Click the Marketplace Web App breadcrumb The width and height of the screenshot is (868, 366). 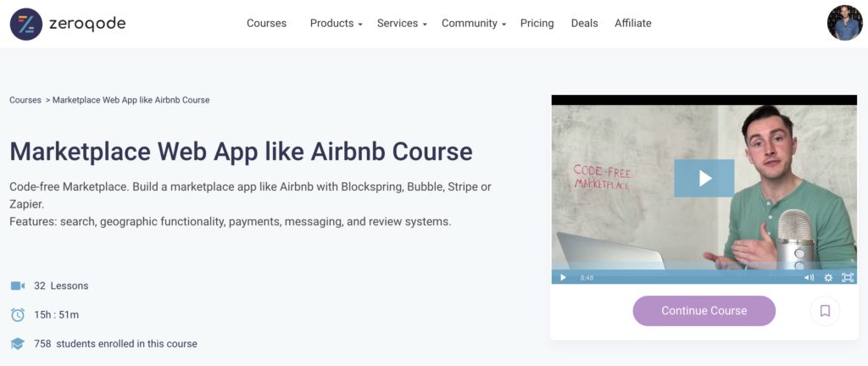[x=131, y=100]
